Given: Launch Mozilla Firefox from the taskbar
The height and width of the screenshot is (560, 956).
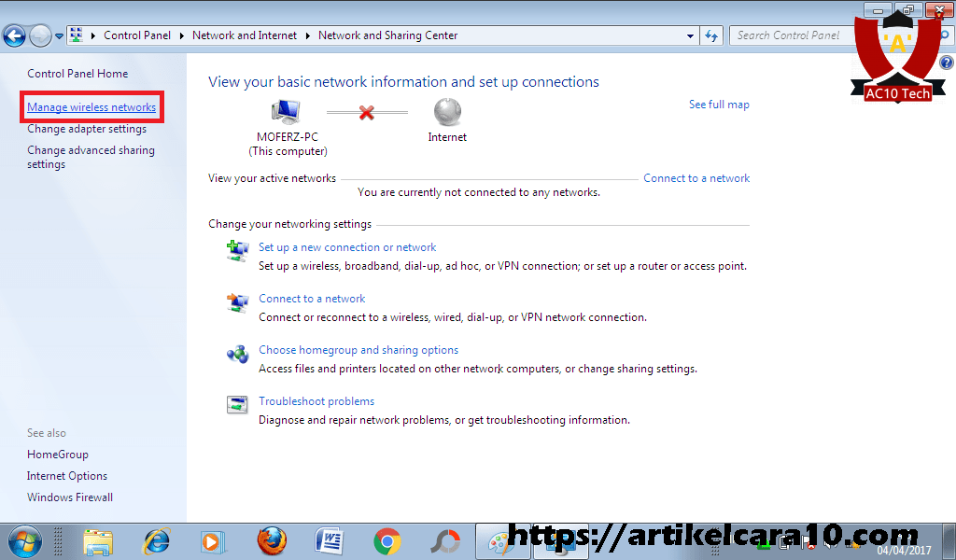Looking at the screenshot, I should point(272,540).
